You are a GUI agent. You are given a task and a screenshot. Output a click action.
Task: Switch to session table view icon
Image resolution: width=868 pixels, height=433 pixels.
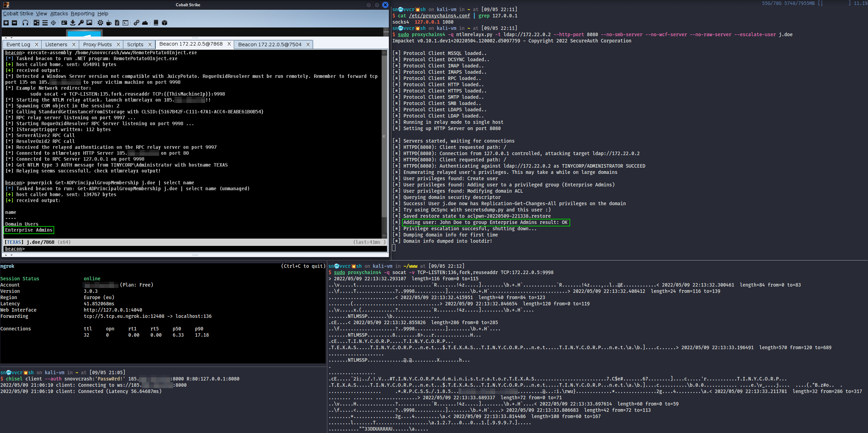(x=46, y=23)
